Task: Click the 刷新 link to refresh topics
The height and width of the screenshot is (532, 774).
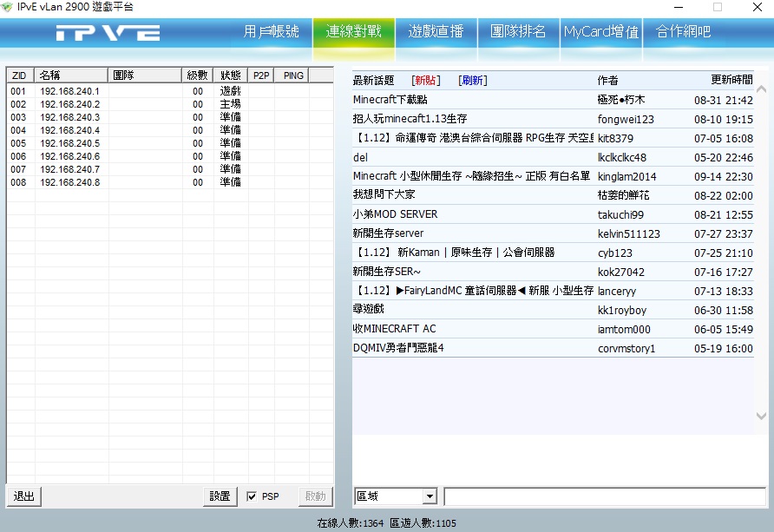Action: [473, 81]
